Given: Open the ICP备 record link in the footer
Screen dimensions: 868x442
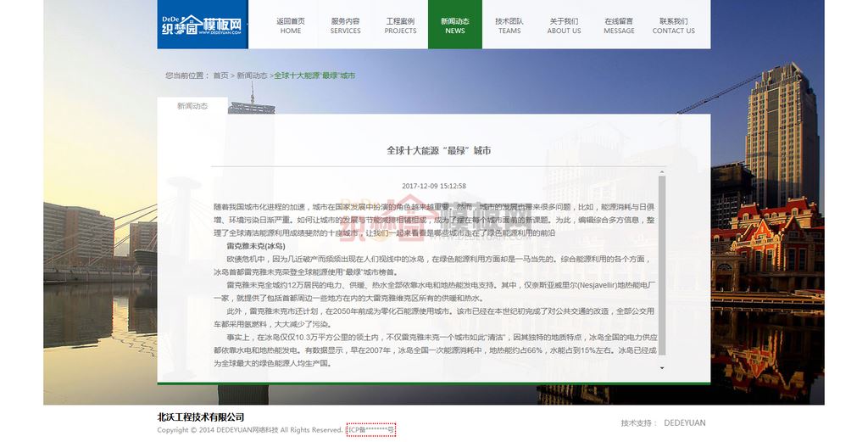Looking at the screenshot, I should [370, 430].
